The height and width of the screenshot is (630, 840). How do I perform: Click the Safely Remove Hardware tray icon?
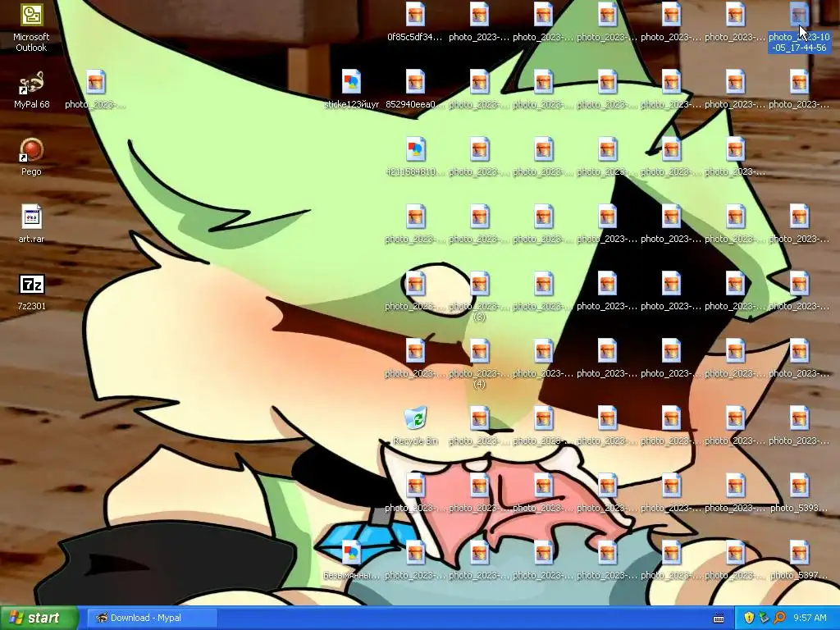764,618
